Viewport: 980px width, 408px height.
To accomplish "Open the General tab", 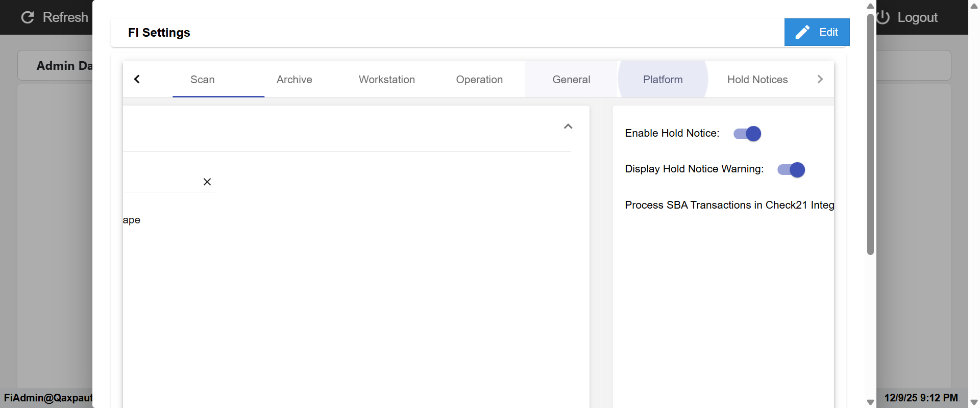I will [x=571, y=80].
